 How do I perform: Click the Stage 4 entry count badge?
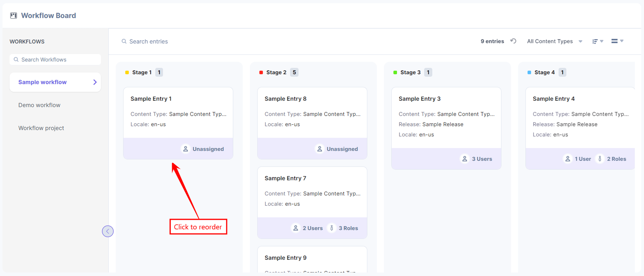[x=562, y=72]
